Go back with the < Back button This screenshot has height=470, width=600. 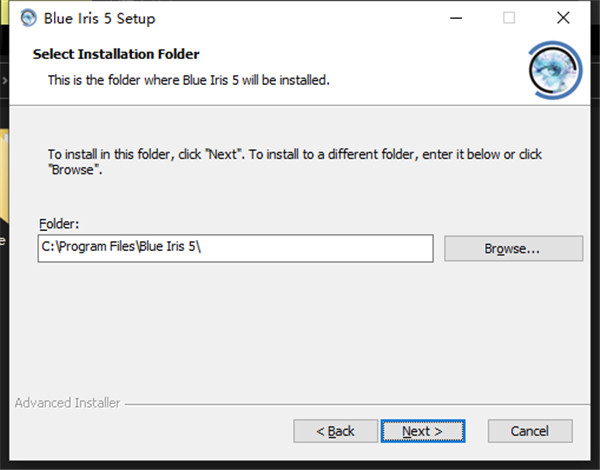tap(335, 431)
